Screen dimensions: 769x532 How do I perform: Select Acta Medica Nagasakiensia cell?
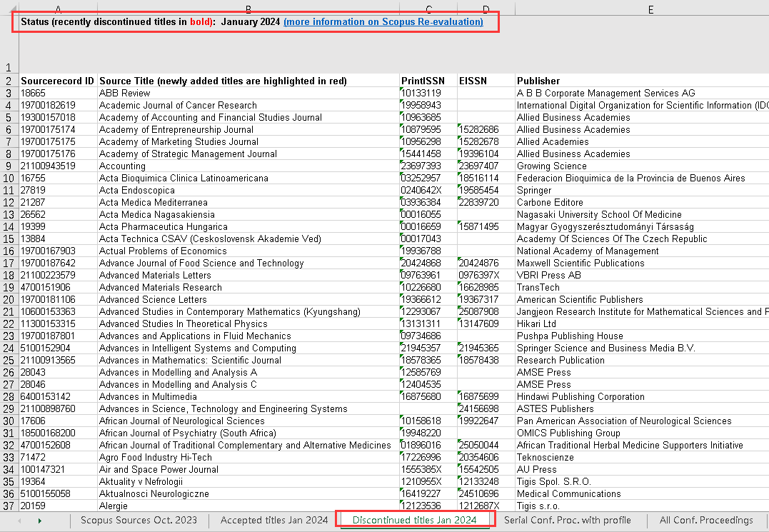point(248,215)
